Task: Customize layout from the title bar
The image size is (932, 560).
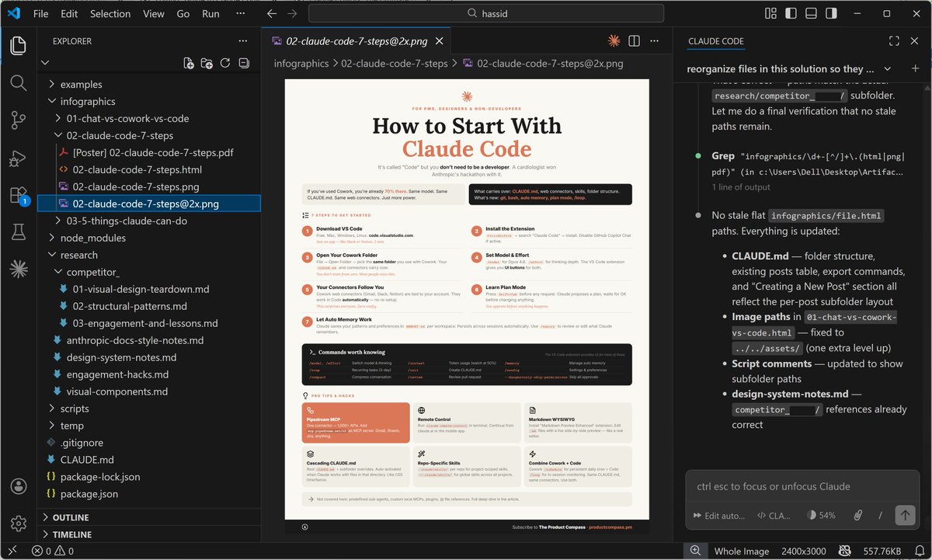Action: pyautogui.click(x=770, y=13)
